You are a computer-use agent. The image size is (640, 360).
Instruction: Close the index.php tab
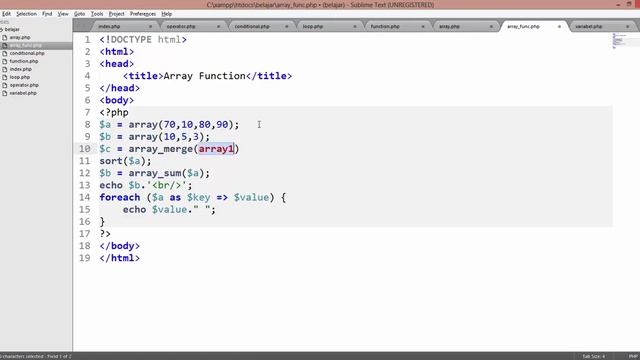click(x=151, y=27)
